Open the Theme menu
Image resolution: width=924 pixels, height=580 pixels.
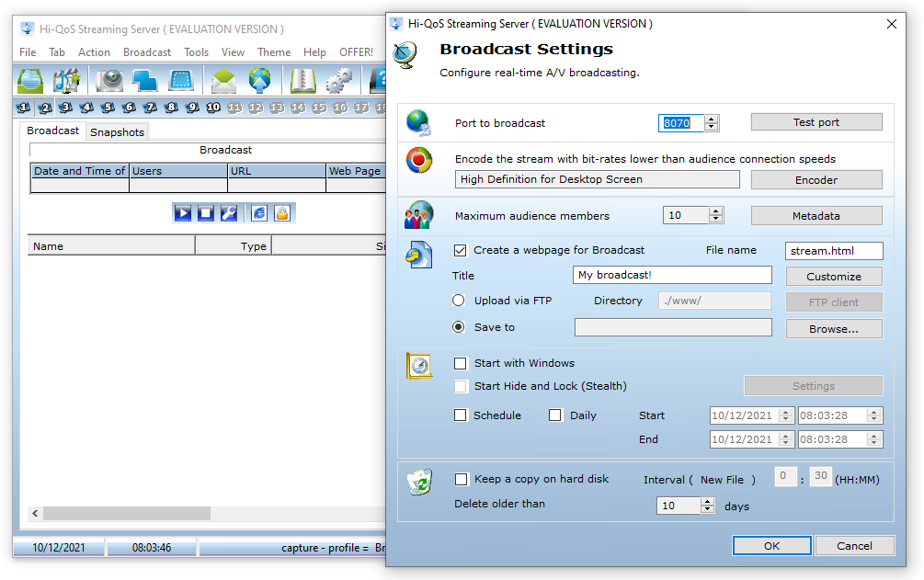pos(274,51)
